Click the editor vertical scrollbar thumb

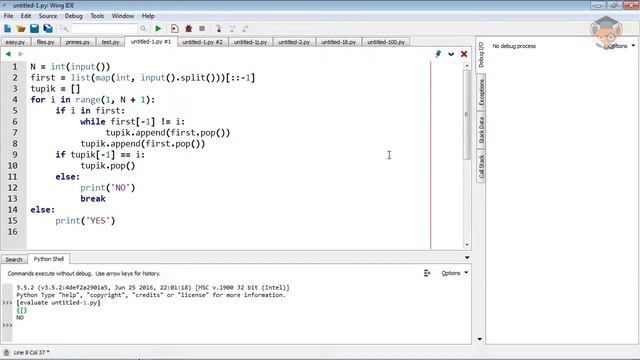[x=467, y=115]
